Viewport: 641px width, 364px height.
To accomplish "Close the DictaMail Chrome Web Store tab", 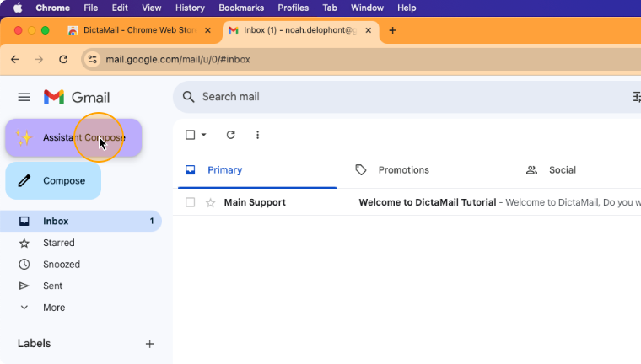I will click(x=207, y=30).
